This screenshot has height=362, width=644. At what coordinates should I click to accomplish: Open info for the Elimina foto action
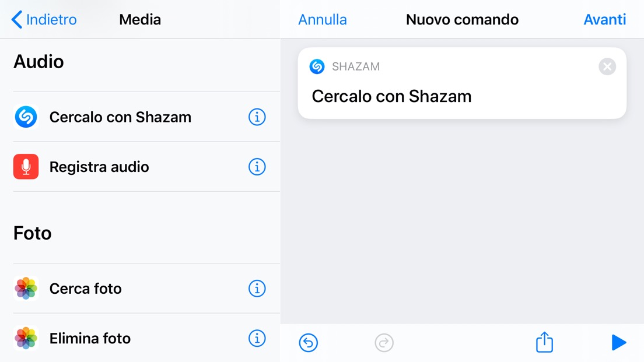point(257,338)
